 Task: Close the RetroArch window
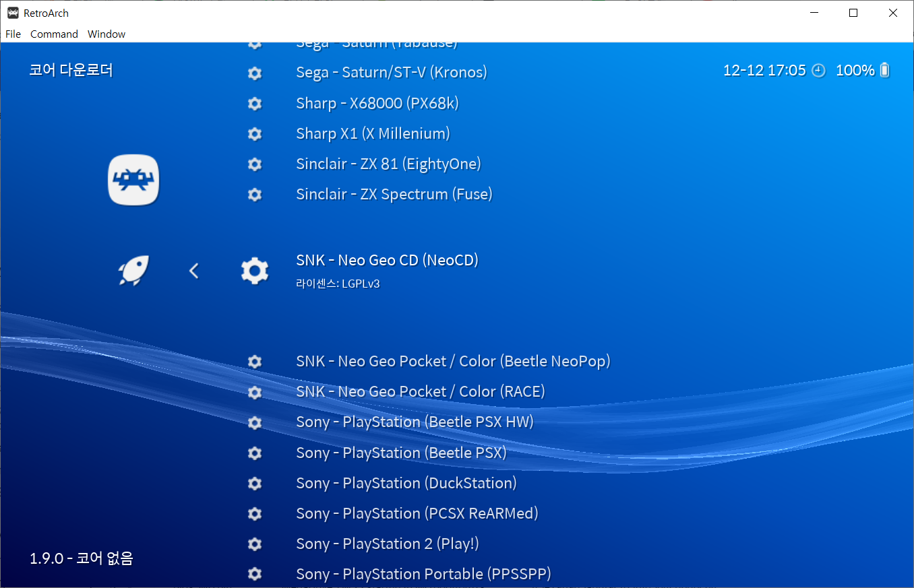894,13
